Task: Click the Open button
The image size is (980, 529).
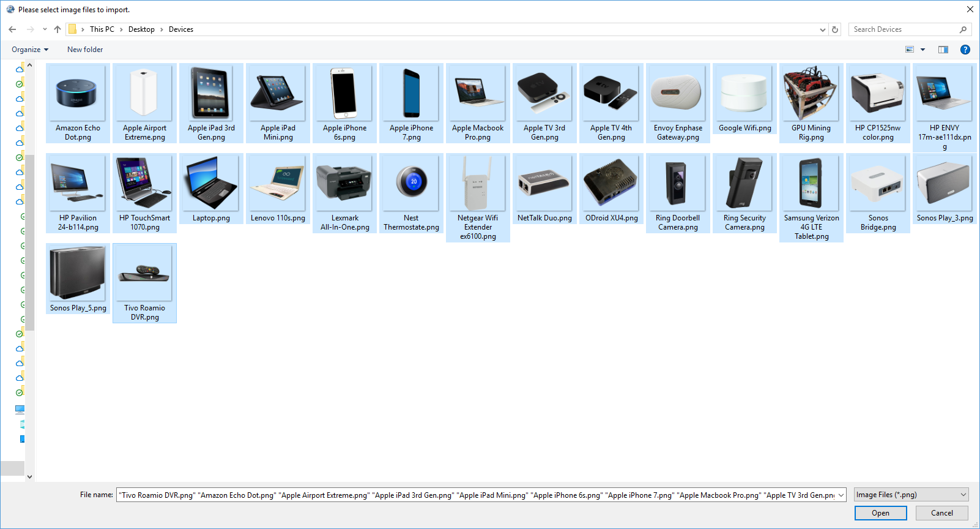Action: tap(880, 513)
